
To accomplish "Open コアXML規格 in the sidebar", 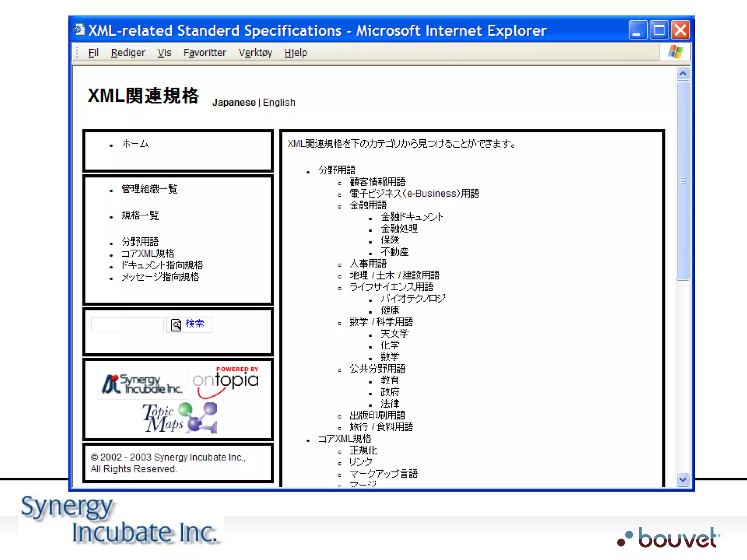I will click(148, 253).
